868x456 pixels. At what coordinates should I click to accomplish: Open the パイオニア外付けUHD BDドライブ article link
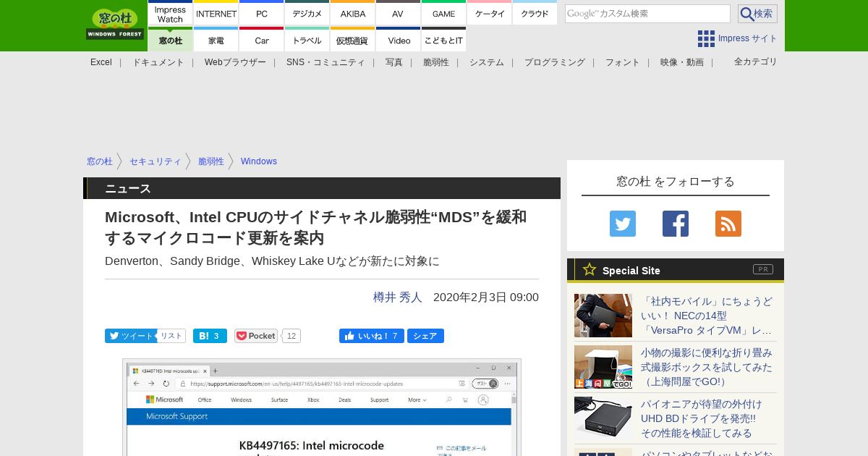[702, 418]
